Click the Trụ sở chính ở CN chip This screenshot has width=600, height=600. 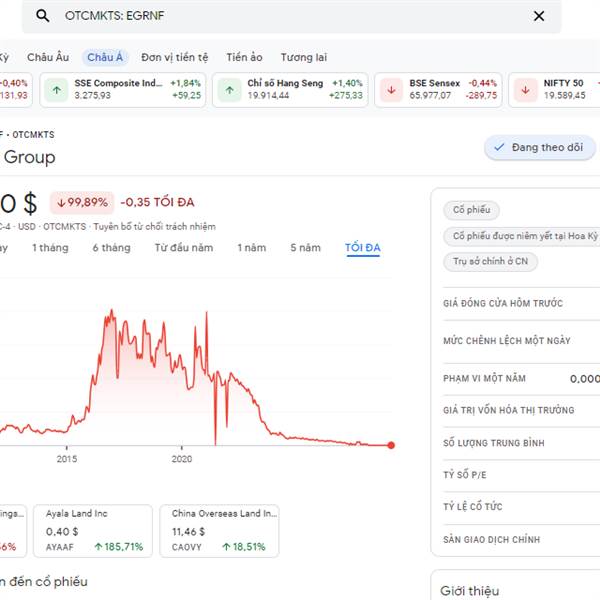(490, 261)
